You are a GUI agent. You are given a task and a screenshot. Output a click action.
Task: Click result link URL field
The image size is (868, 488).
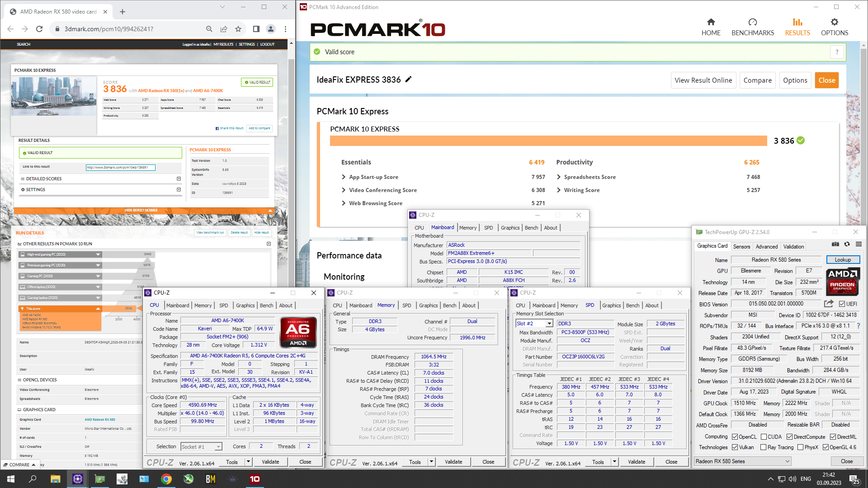pos(120,168)
